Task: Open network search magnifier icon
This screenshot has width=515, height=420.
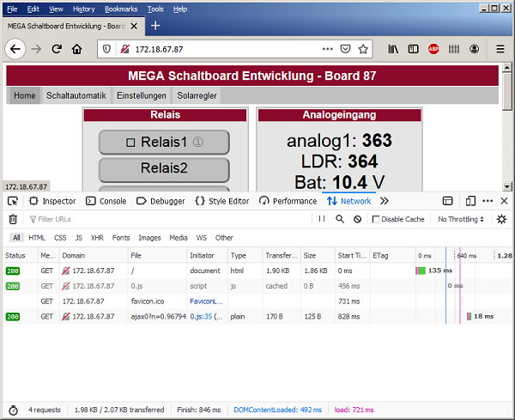Action: tap(340, 219)
